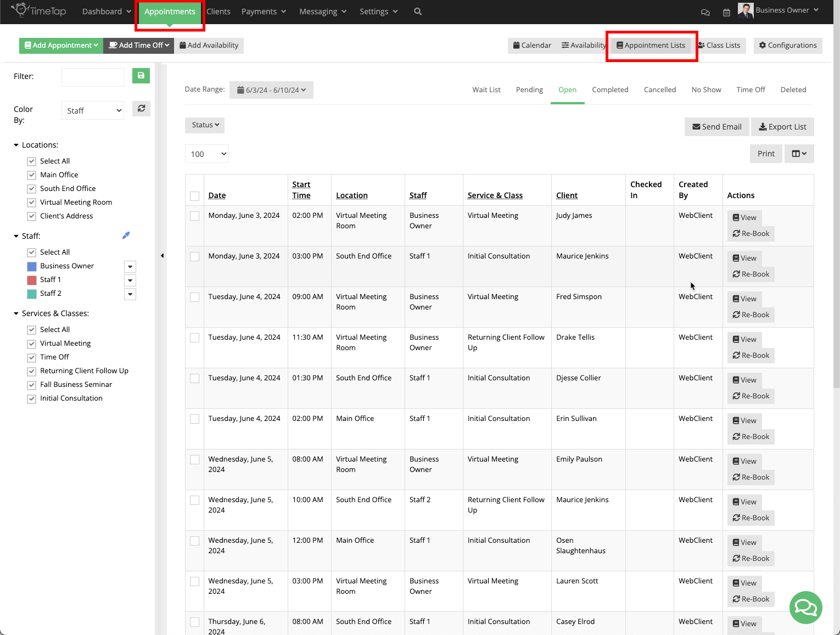This screenshot has width=840, height=635.
Task: Click the paintbrush icon beside the Staff heading
Action: (x=126, y=235)
